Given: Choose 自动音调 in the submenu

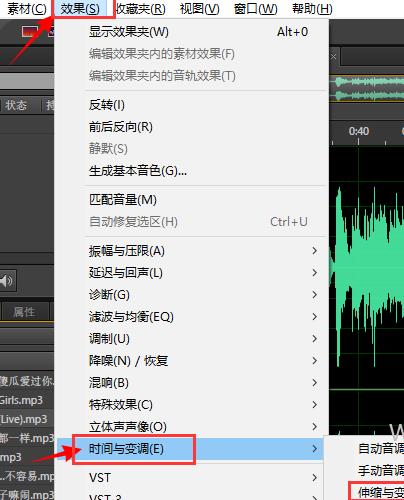Looking at the screenshot, I should [x=381, y=448].
